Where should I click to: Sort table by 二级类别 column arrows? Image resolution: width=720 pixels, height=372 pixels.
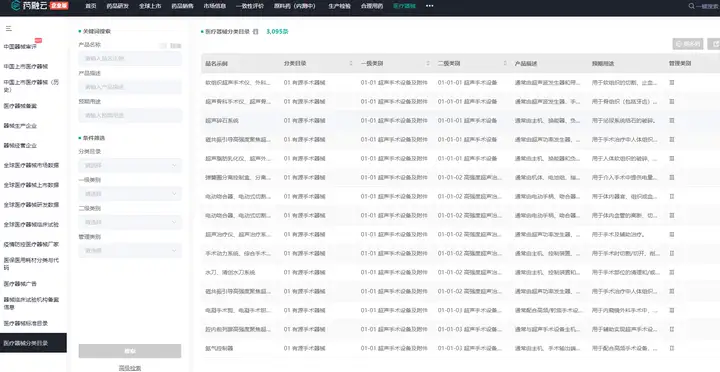[505, 63]
